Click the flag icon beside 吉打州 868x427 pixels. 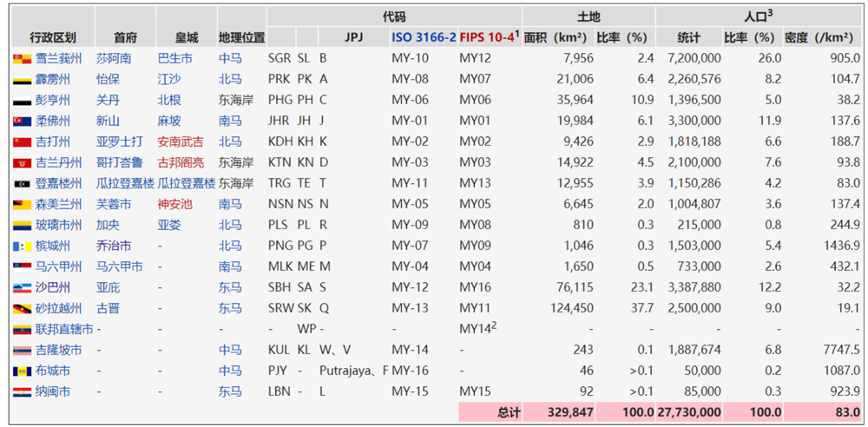[23, 141]
